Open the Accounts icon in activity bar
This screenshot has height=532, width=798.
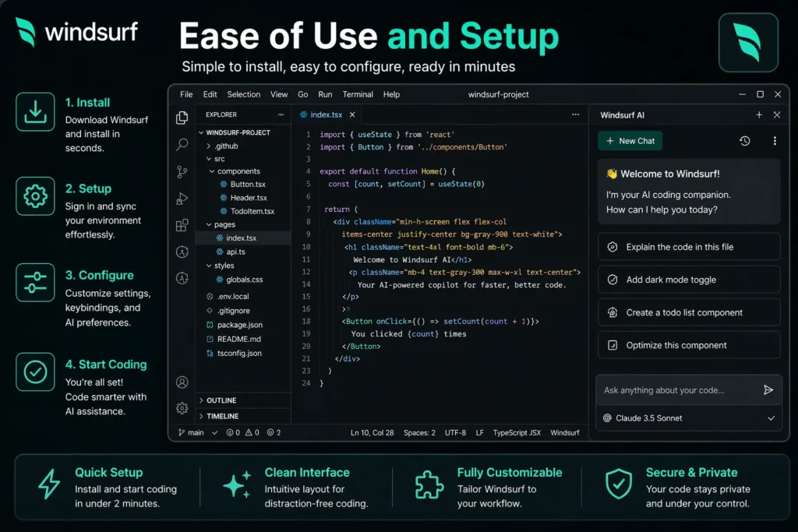pos(182,382)
